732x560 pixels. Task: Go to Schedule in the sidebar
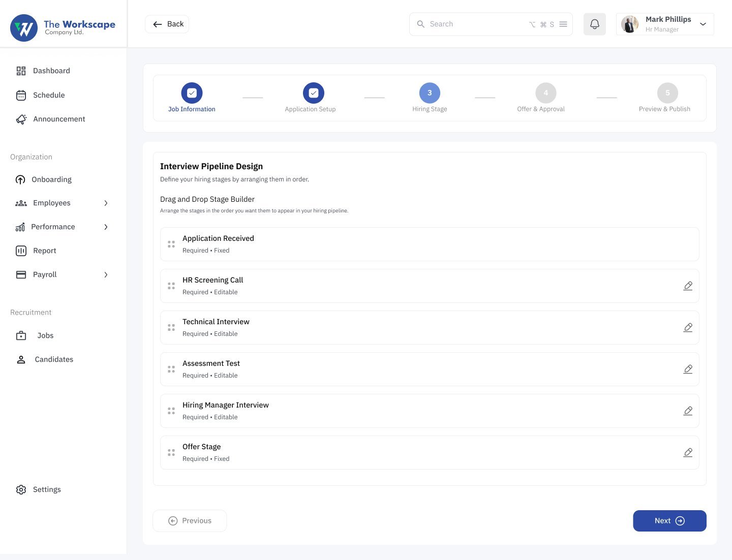tap(41, 95)
